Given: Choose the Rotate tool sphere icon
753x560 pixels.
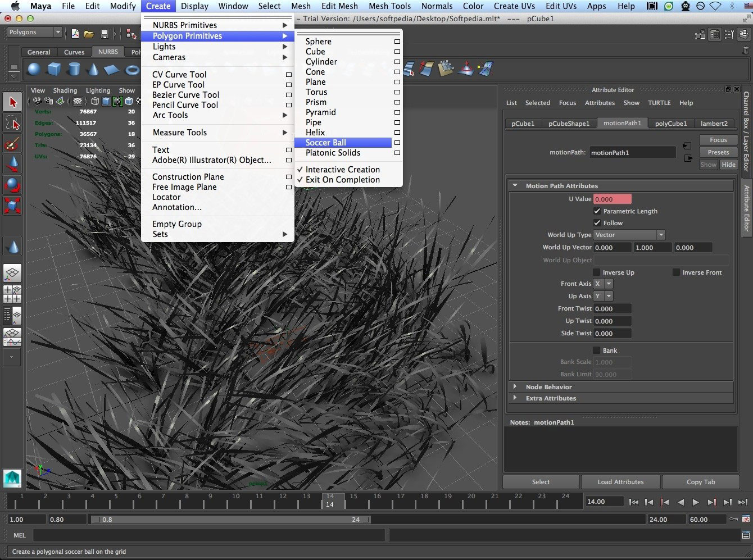Looking at the screenshot, I should [x=12, y=184].
